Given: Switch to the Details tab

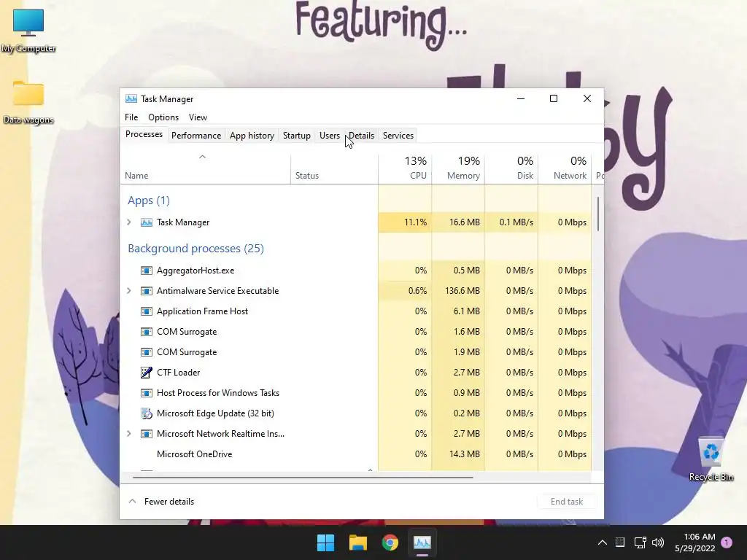Looking at the screenshot, I should coord(362,136).
